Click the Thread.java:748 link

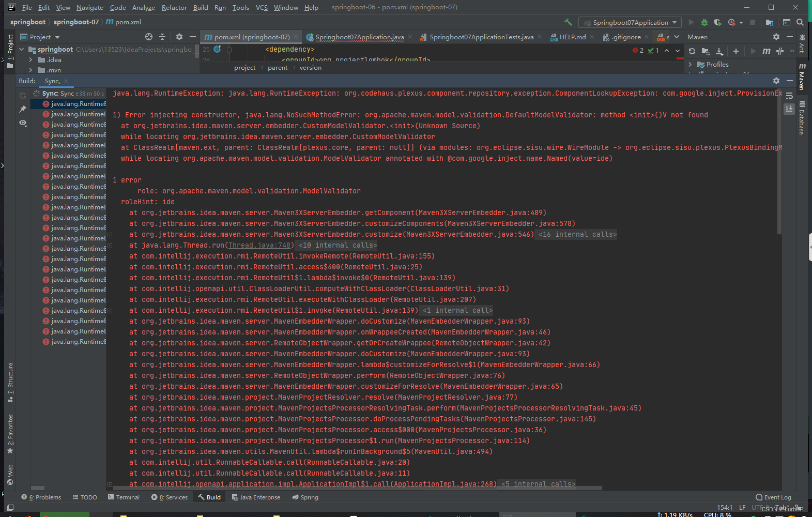click(260, 245)
